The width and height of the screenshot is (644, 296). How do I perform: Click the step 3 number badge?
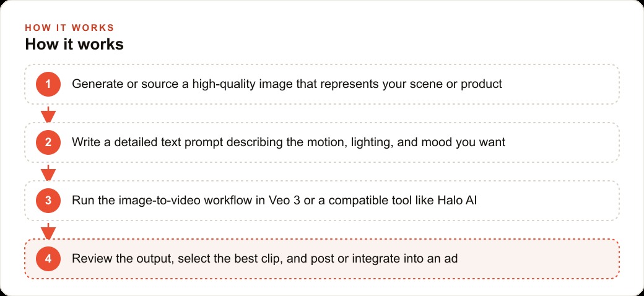click(48, 201)
